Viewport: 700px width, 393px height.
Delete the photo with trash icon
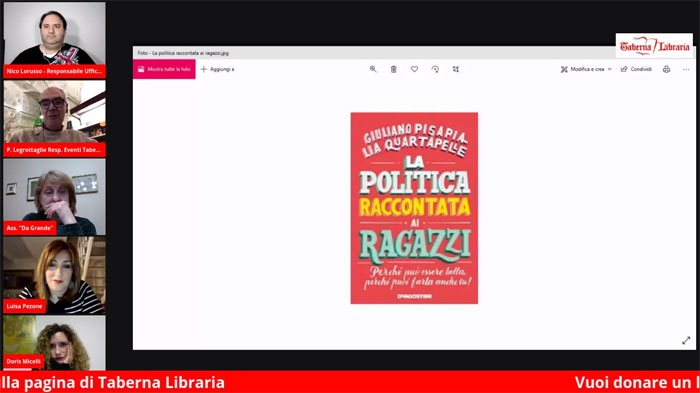point(393,69)
